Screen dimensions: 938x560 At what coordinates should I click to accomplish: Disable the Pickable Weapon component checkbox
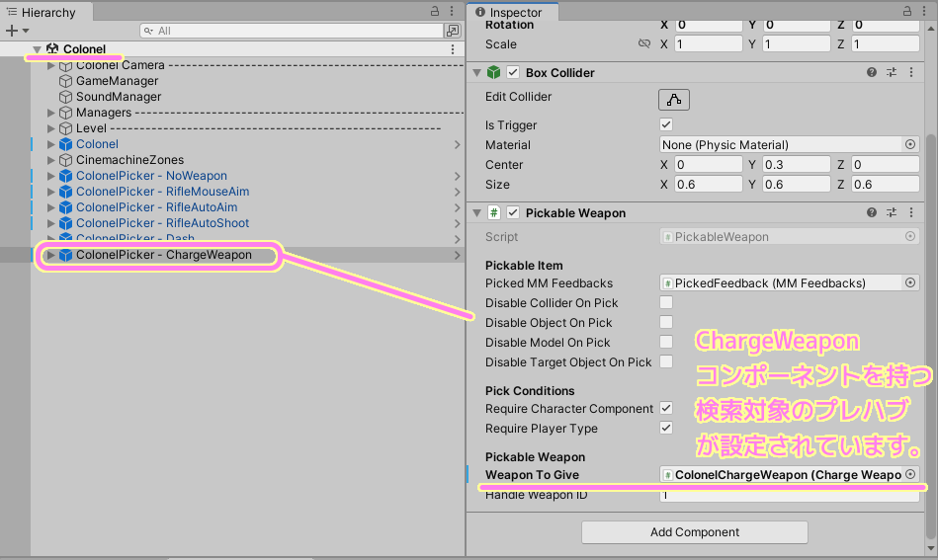point(513,212)
